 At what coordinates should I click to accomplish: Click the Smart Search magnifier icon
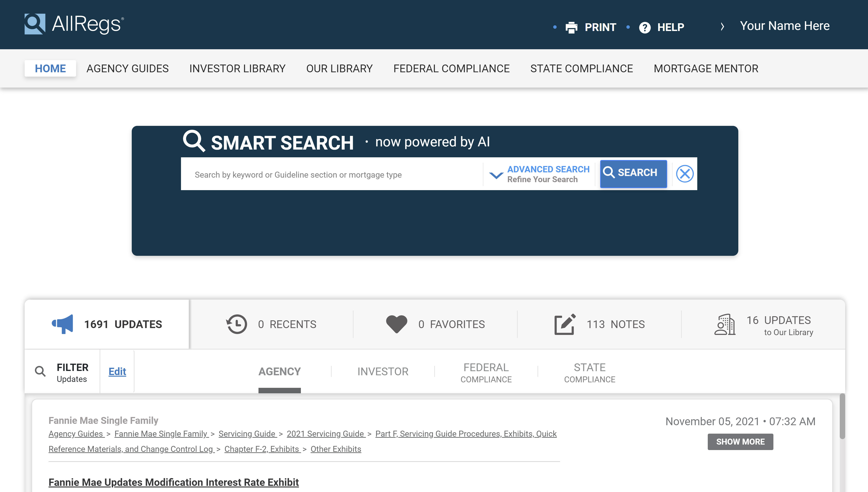[194, 141]
